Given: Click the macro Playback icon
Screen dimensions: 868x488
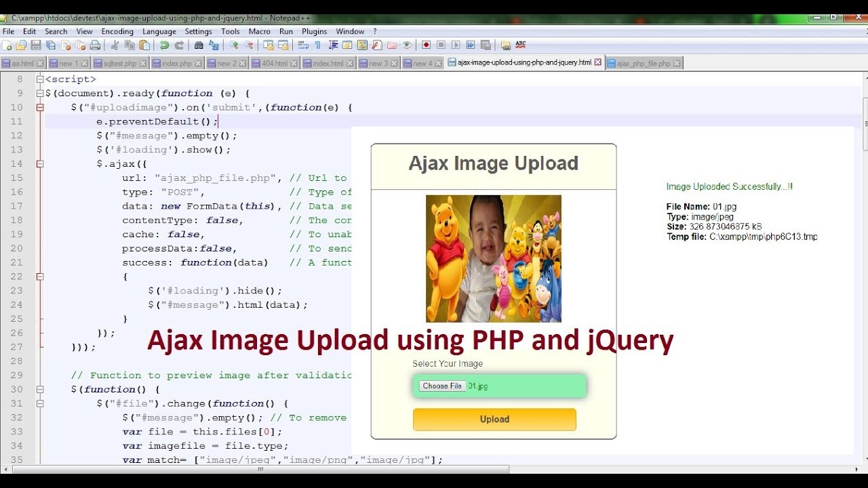Looking at the screenshot, I should pyautogui.click(x=456, y=45).
